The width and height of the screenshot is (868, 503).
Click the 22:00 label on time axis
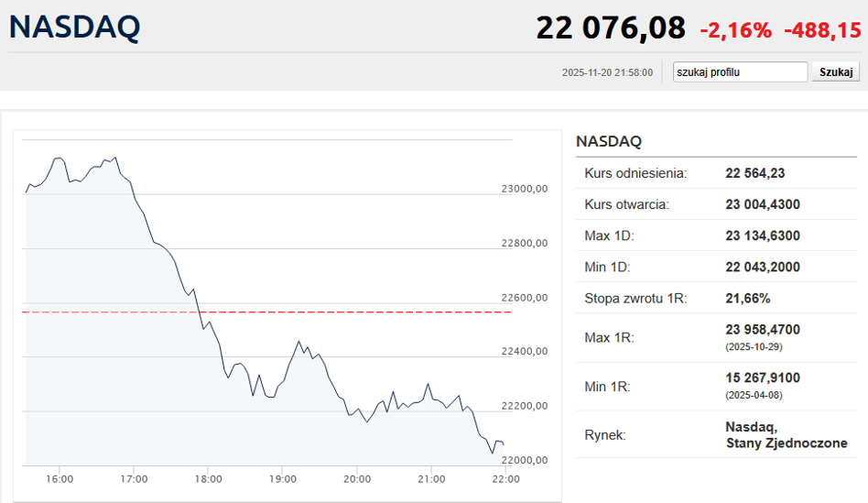pyautogui.click(x=505, y=479)
